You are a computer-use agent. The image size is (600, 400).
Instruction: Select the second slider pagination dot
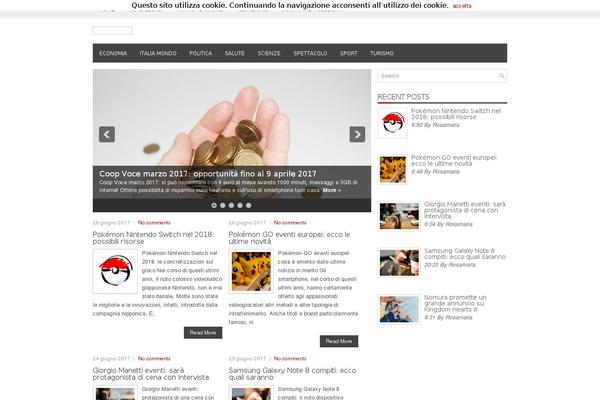point(223,206)
